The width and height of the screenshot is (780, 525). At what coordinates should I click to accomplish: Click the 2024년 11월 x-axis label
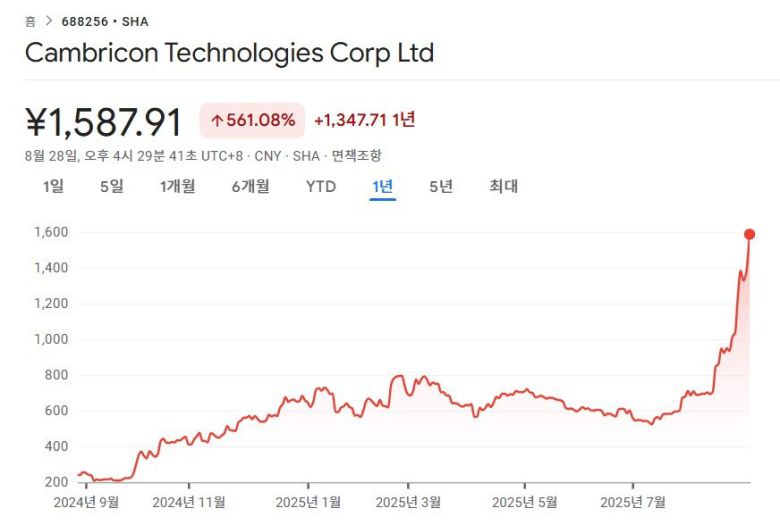click(192, 501)
